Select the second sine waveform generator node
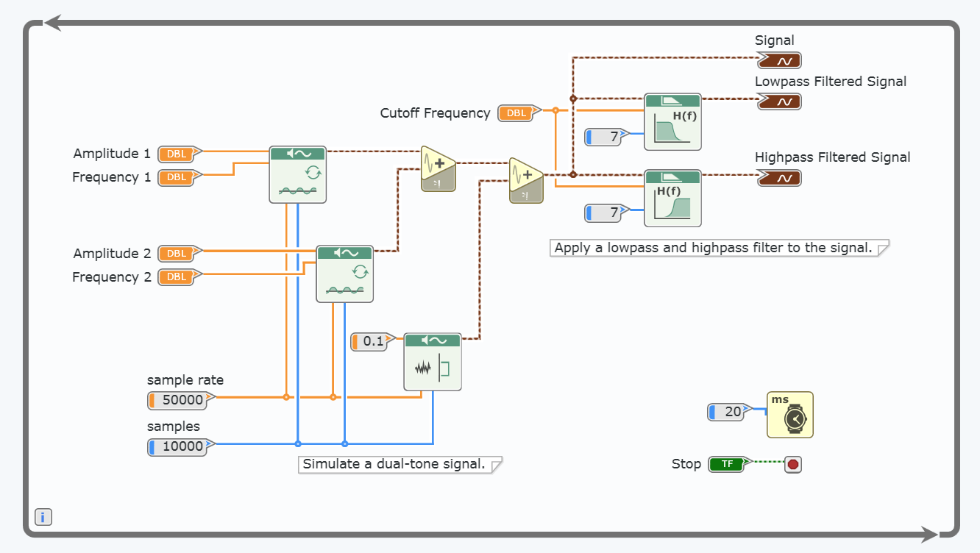 (344, 274)
